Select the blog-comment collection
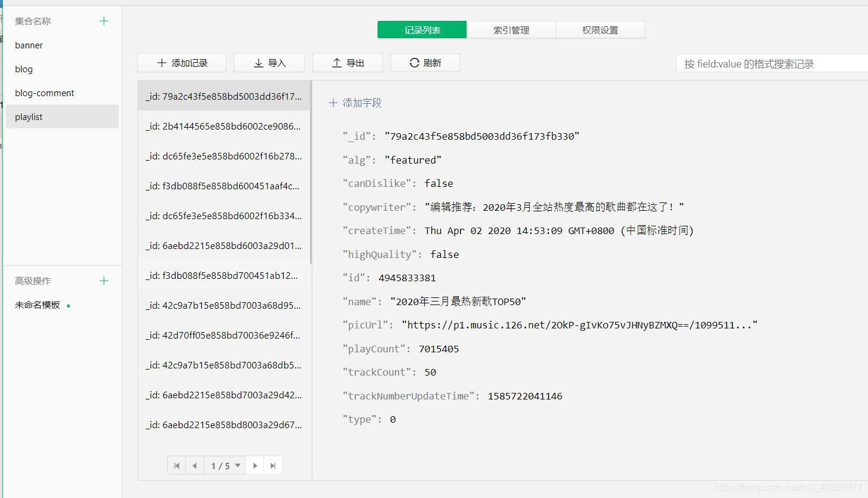 tap(62, 93)
